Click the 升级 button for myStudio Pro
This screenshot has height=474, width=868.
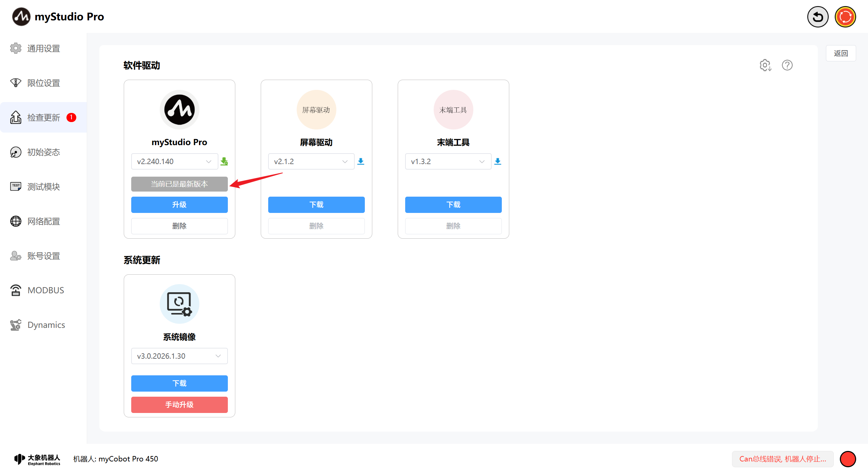click(179, 205)
